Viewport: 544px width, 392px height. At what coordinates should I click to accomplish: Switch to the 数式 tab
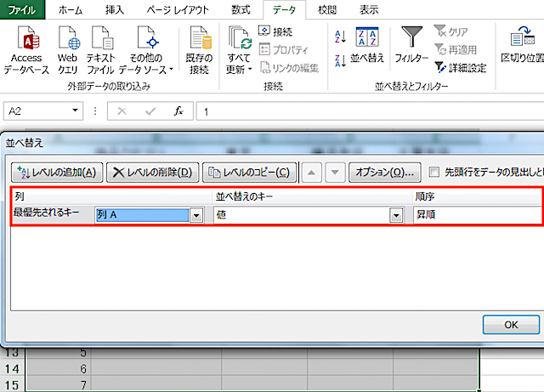(241, 10)
